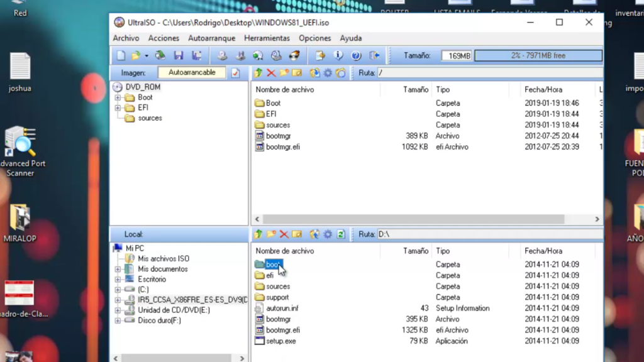The image size is (644, 362).
Task: Click the image pane Ruta path field
Action: tap(490, 73)
